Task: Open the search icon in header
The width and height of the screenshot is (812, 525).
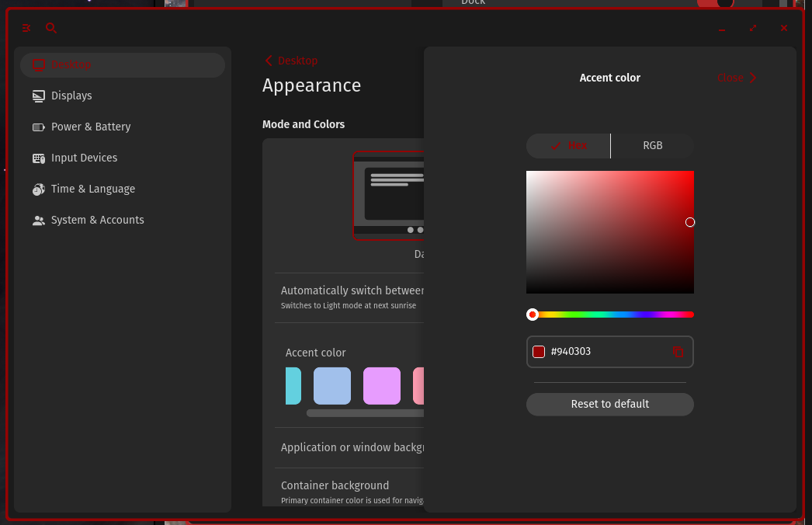Action: coord(50,28)
